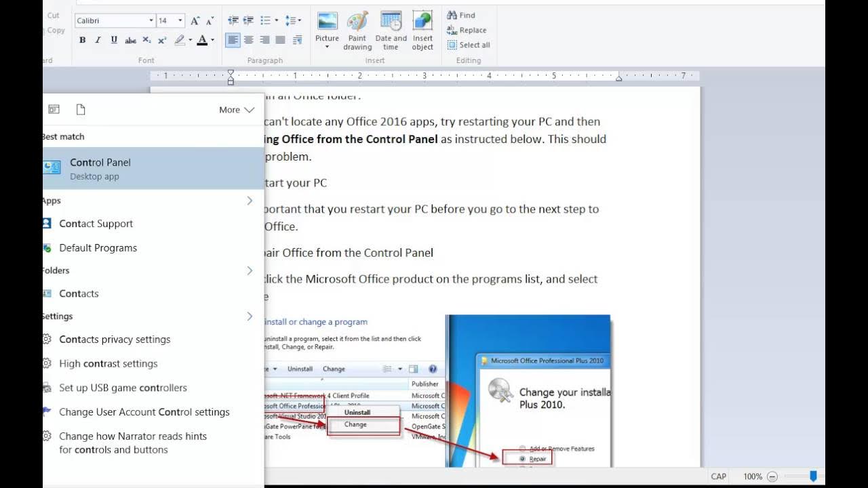Click the Shrink font icon
Screen dimensions: 868x488
click(x=211, y=21)
